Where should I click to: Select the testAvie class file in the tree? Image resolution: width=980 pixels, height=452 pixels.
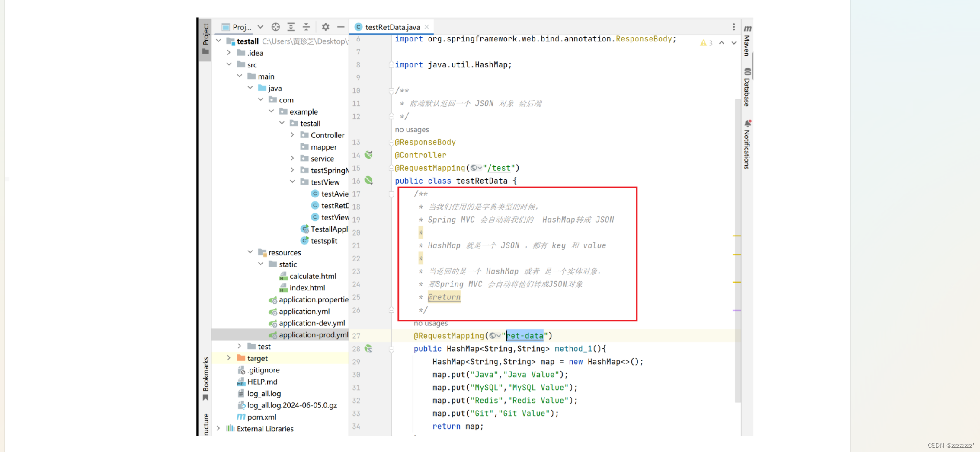coord(330,194)
